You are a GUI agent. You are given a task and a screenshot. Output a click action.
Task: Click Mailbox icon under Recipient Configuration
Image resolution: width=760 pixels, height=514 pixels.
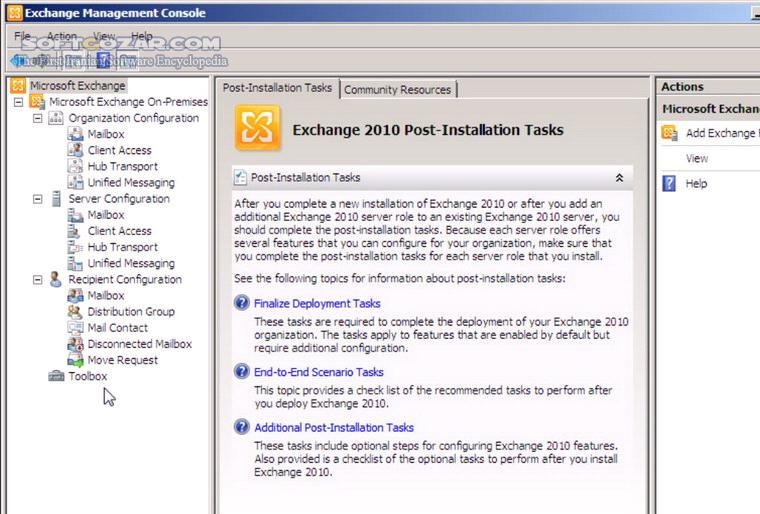[75, 295]
